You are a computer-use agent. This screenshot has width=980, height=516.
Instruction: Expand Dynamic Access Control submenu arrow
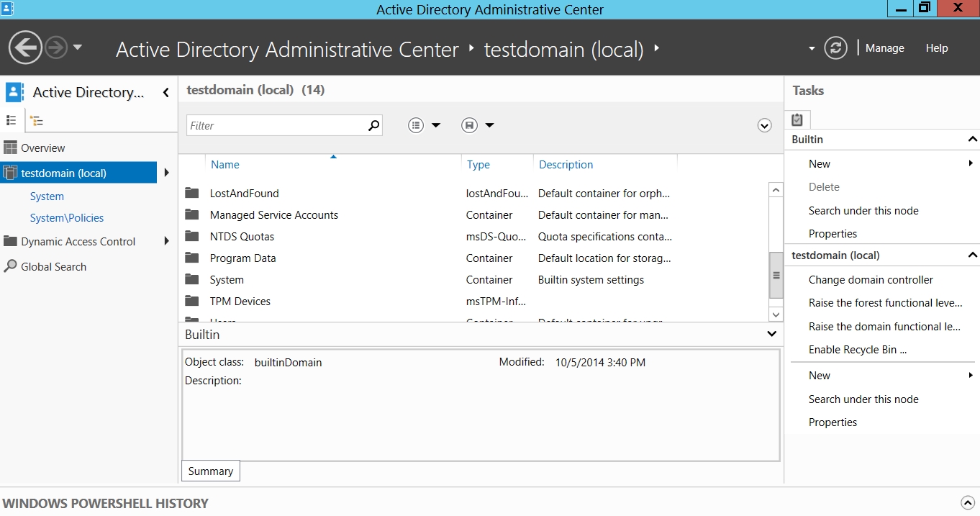coord(167,241)
